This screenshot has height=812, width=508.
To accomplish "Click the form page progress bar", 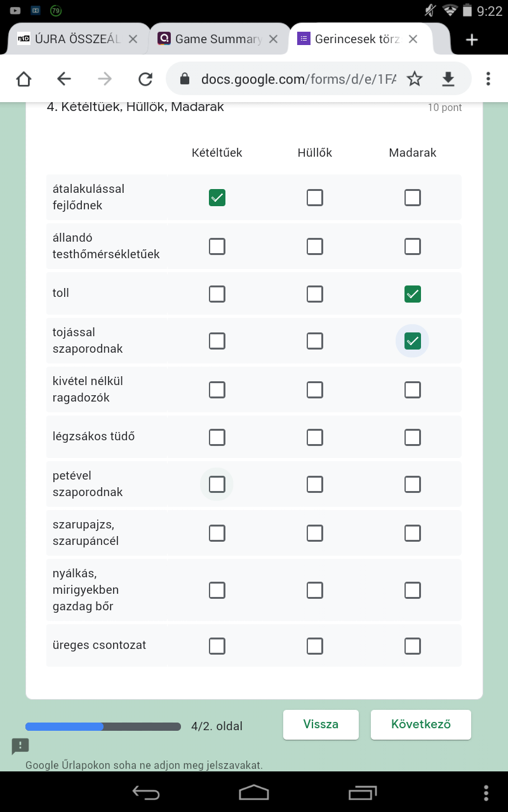I will point(103,726).
